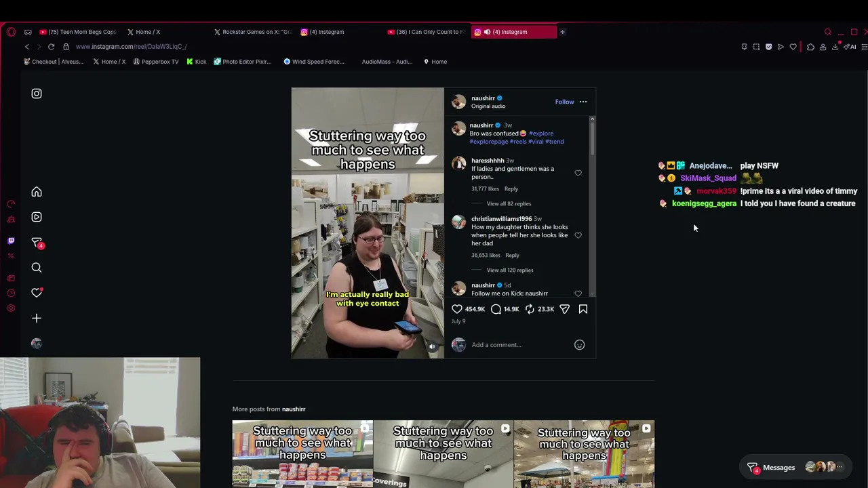The height and width of the screenshot is (488, 868).
Task: Open your profile avatar in sidebar
Action: coord(37,344)
